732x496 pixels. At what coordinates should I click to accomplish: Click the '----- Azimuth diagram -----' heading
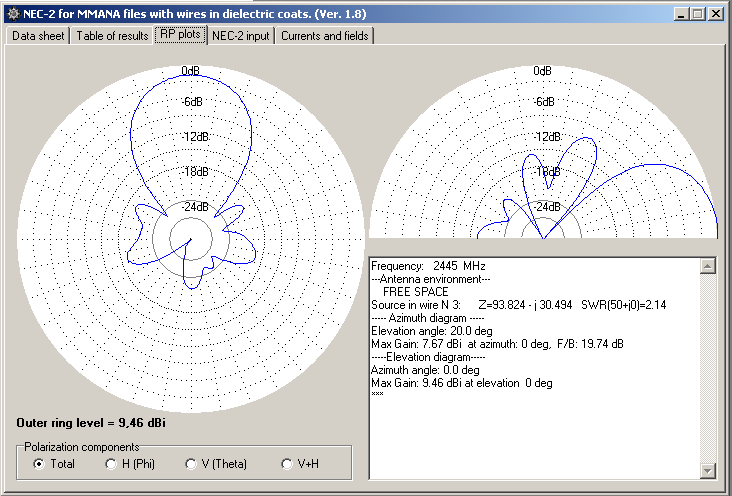(428, 318)
